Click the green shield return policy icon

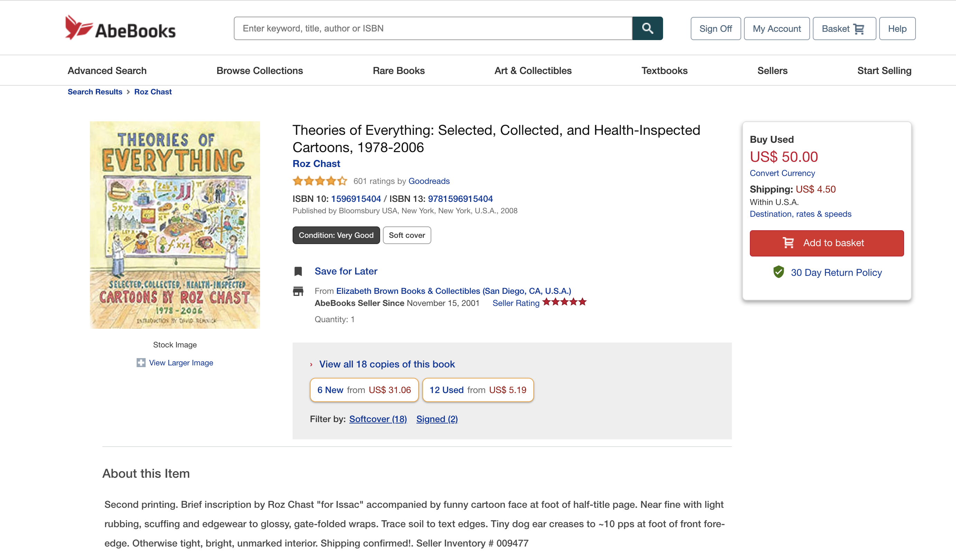779,272
